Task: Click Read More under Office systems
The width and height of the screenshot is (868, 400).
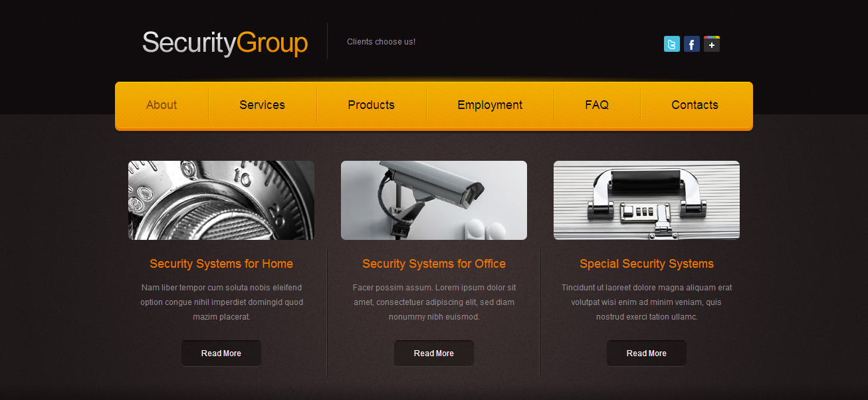Action: [x=434, y=353]
